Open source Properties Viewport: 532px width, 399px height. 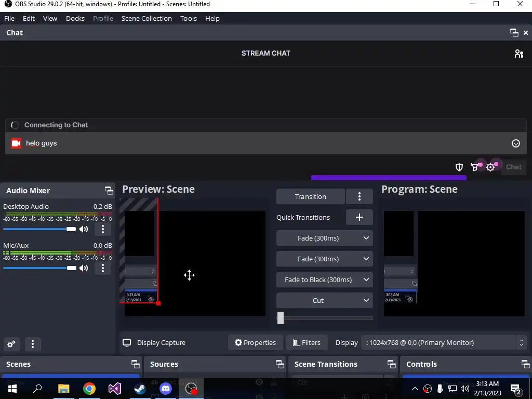click(256, 343)
